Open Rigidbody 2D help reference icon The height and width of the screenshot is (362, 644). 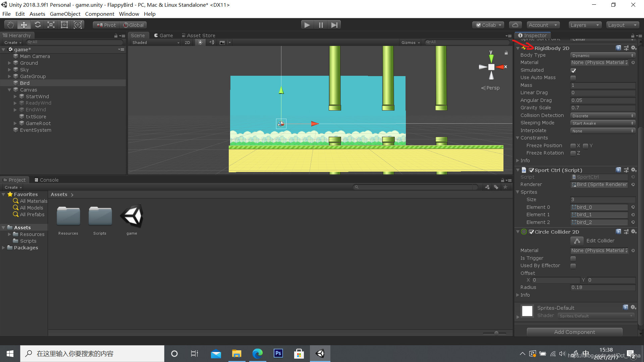tap(619, 48)
